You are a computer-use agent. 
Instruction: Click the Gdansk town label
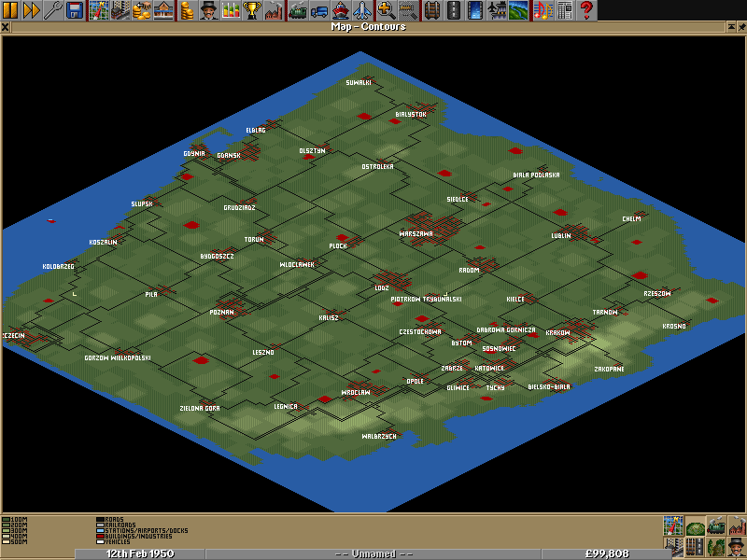point(229,156)
